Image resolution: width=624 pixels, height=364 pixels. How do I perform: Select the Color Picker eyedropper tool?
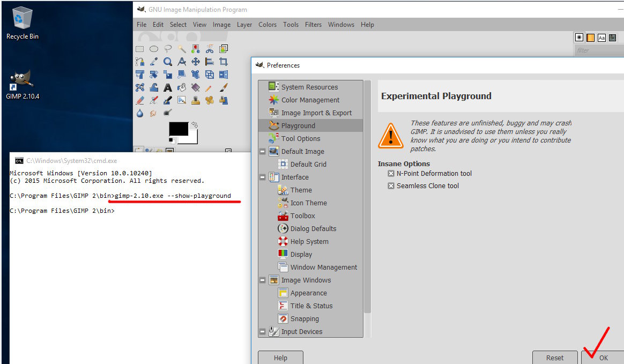pos(154,62)
